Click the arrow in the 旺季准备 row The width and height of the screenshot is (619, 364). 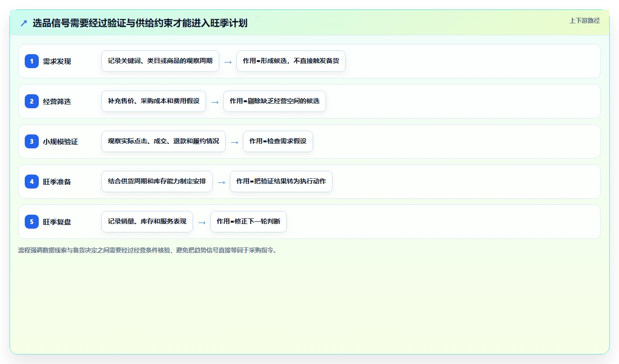point(221,182)
